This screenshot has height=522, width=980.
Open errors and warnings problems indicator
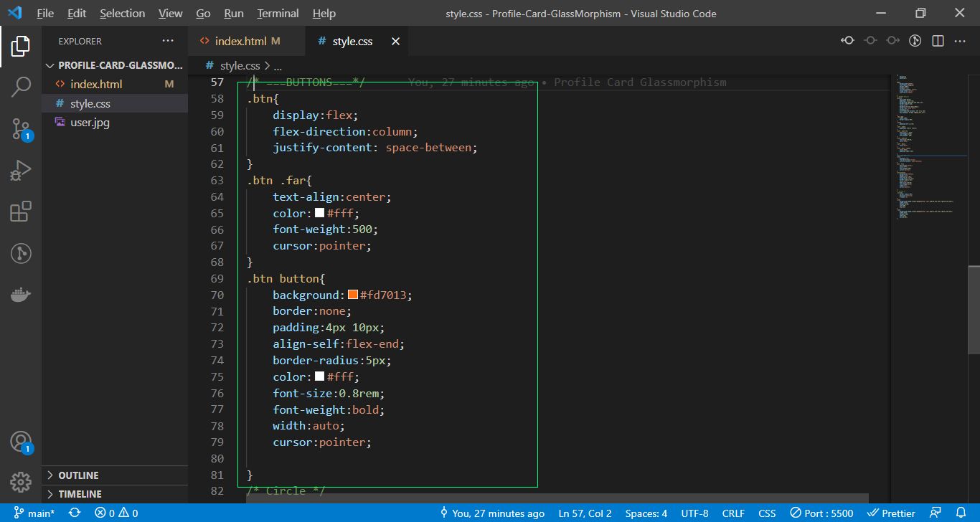(116, 513)
